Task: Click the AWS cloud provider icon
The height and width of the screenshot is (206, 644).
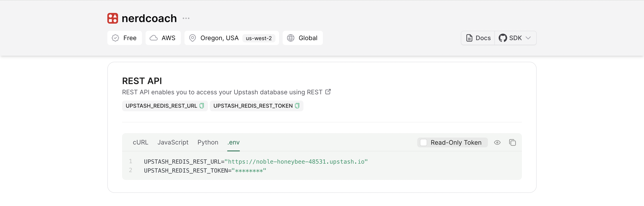Action: (154, 38)
